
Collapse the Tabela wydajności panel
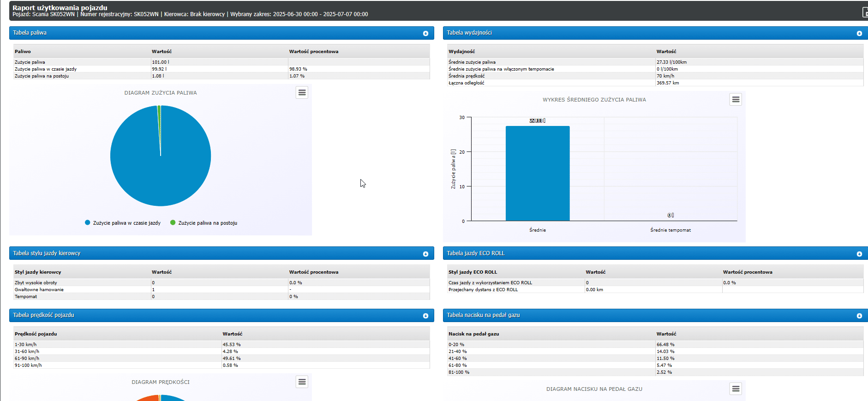point(859,33)
